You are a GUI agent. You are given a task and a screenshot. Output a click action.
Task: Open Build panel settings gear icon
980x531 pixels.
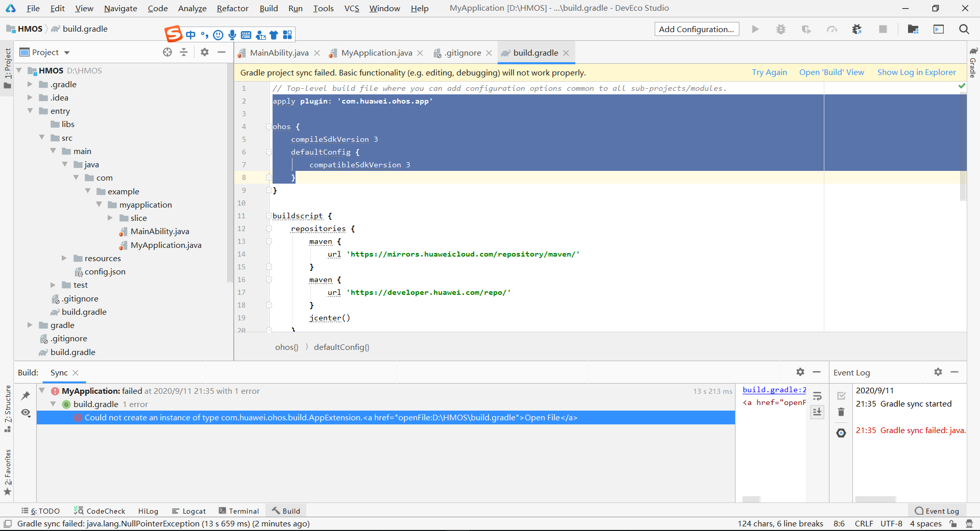click(x=800, y=372)
